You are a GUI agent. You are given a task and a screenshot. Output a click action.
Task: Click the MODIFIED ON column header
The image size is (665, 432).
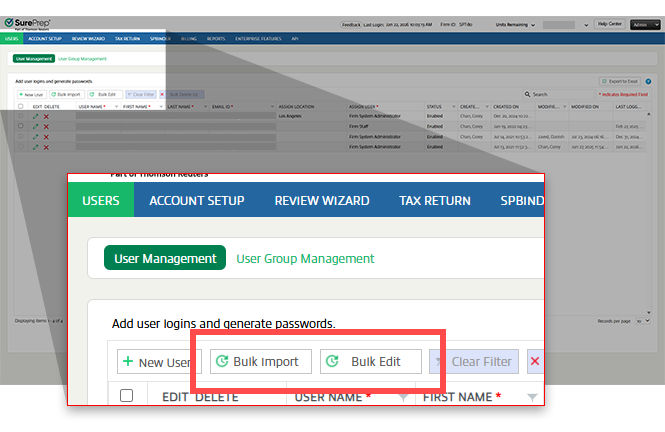(x=584, y=107)
